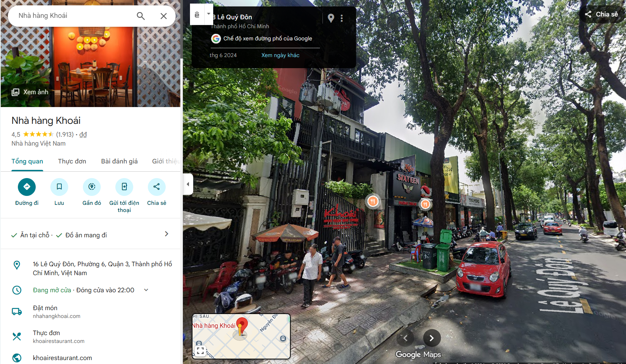Click the Gần đó nearby icon
This screenshot has height=364, width=626.
pos(92,187)
